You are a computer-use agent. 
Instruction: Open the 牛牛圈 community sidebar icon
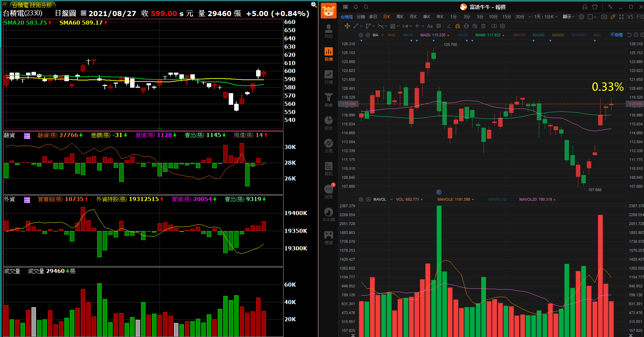[328, 215]
